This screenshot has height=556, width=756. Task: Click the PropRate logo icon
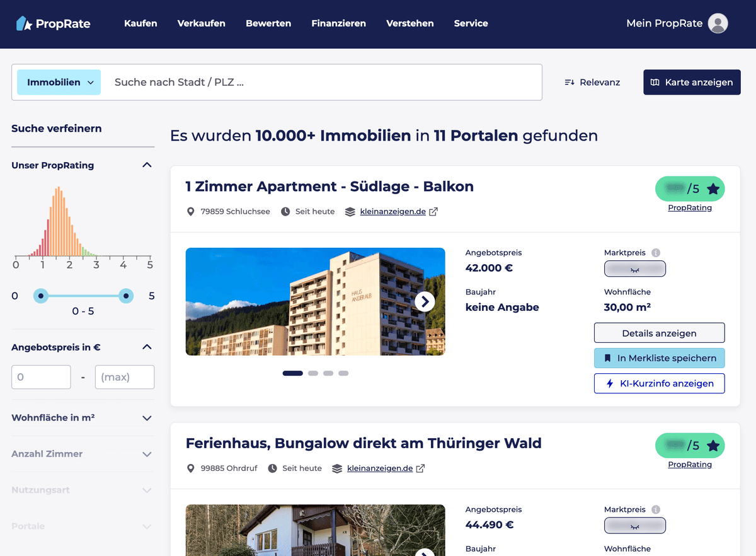point(24,23)
